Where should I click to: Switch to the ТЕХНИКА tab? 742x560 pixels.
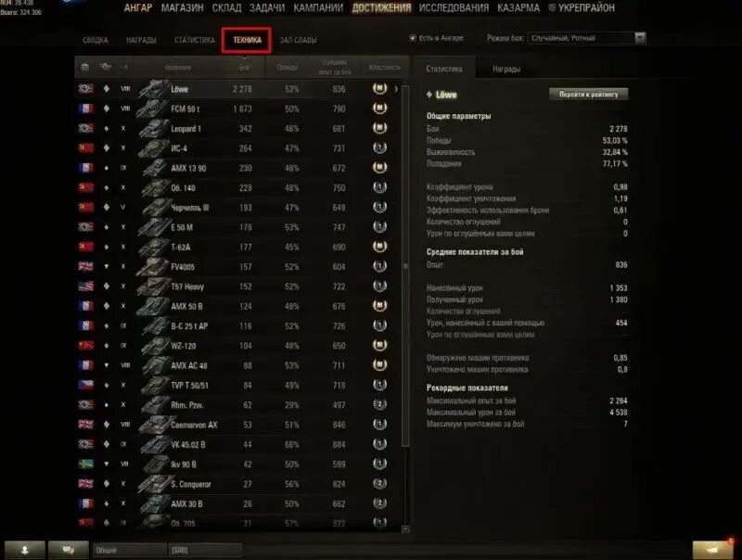[x=247, y=40]
